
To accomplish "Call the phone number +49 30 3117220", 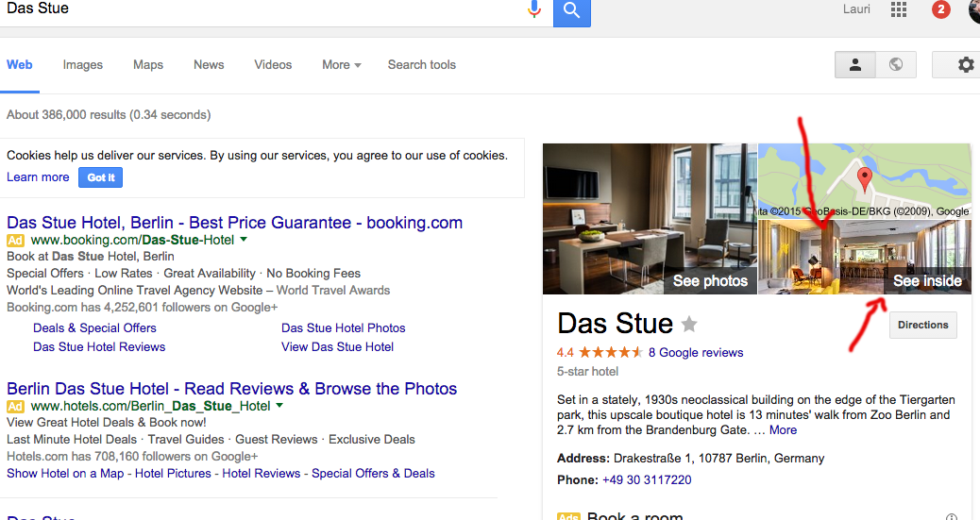I will tap(647, 480).
